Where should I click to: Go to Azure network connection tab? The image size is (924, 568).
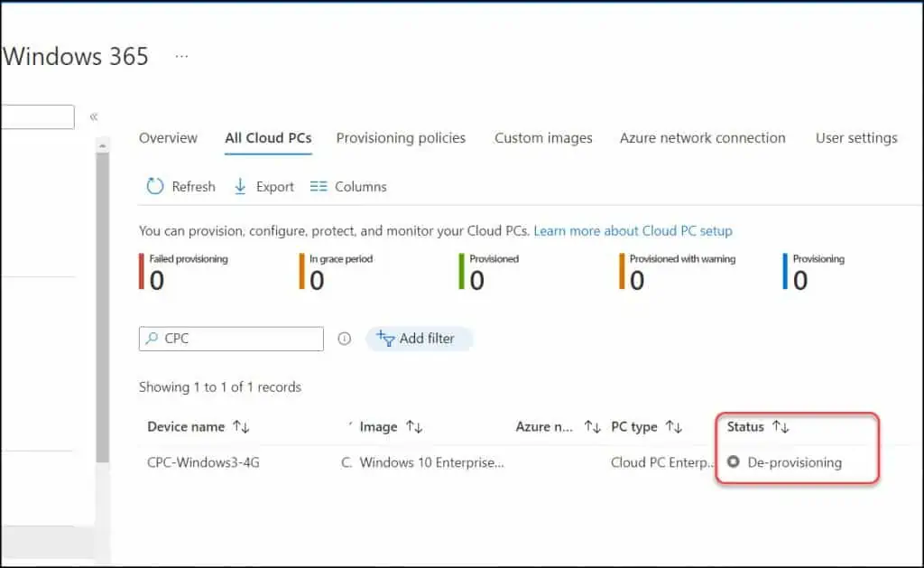pyautogui.click(x=702, y=138)
